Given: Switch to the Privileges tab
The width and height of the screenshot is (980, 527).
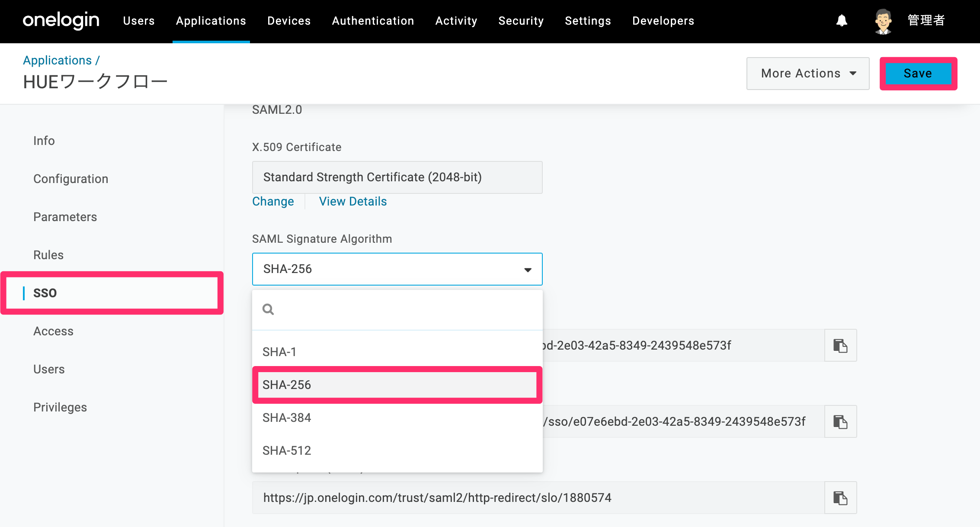Looking at the screenshot, I should (x=60, y=407).
